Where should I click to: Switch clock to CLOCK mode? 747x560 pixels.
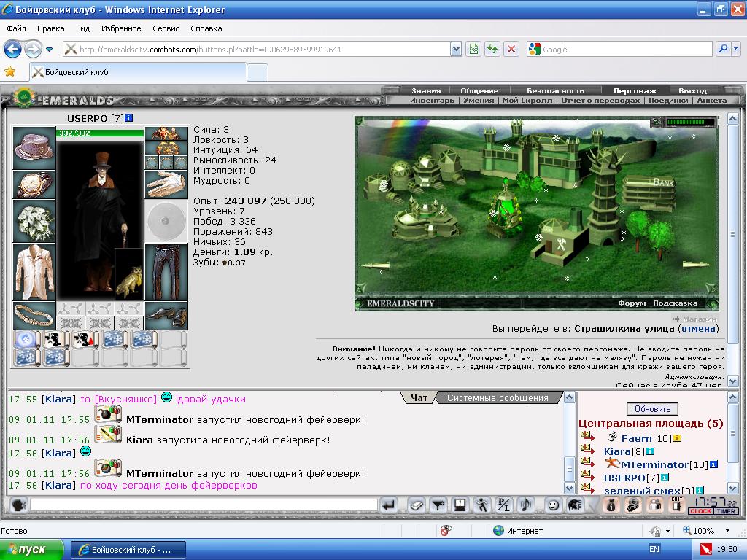click(x=700, y=511)
